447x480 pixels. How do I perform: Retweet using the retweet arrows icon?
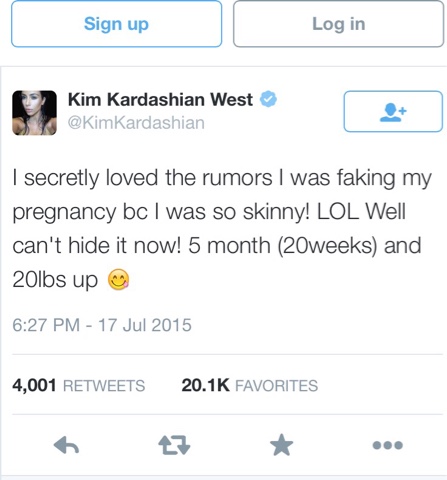174,445
